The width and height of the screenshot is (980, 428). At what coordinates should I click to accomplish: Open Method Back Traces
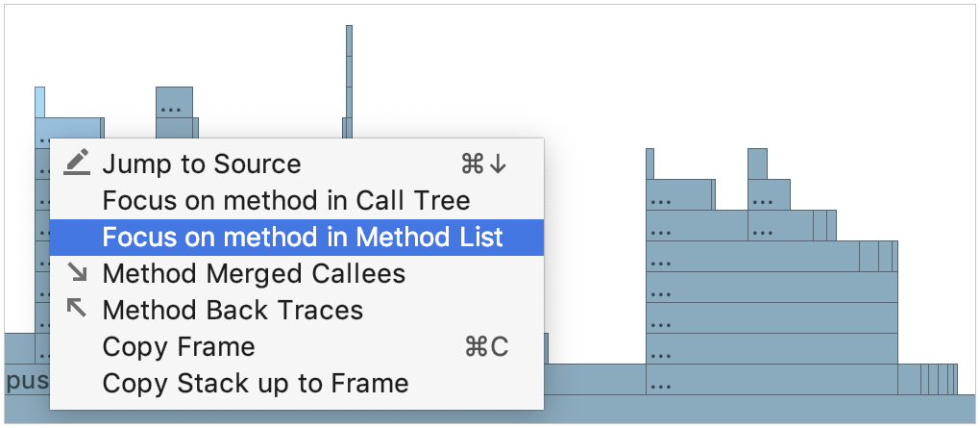pos(233,311)
